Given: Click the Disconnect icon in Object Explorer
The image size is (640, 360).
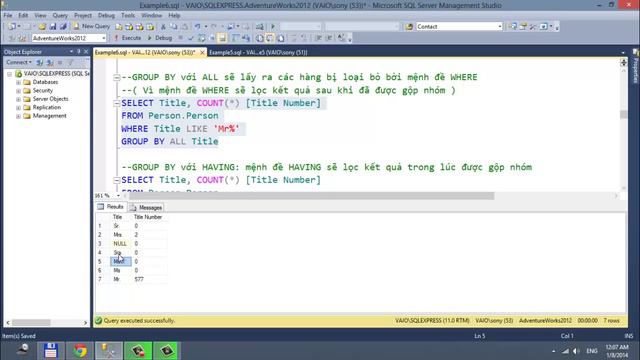Looking at the screenshot, I should 50,62.
